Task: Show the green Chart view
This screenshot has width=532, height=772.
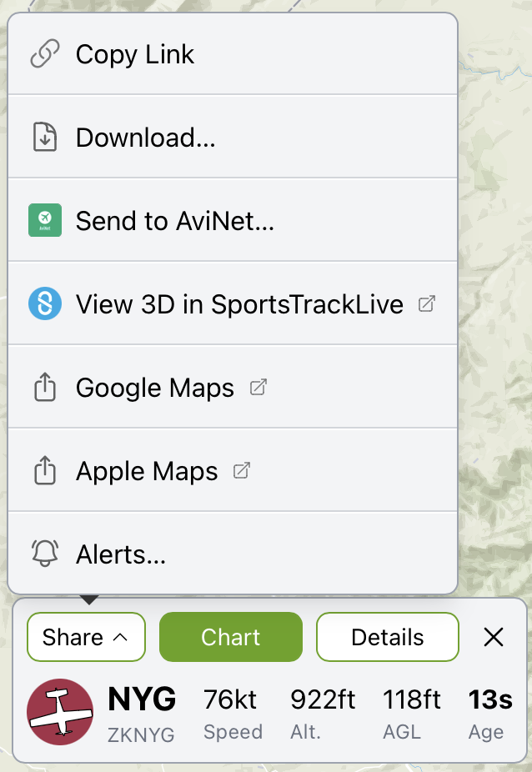Action: (x=230, y=638)
